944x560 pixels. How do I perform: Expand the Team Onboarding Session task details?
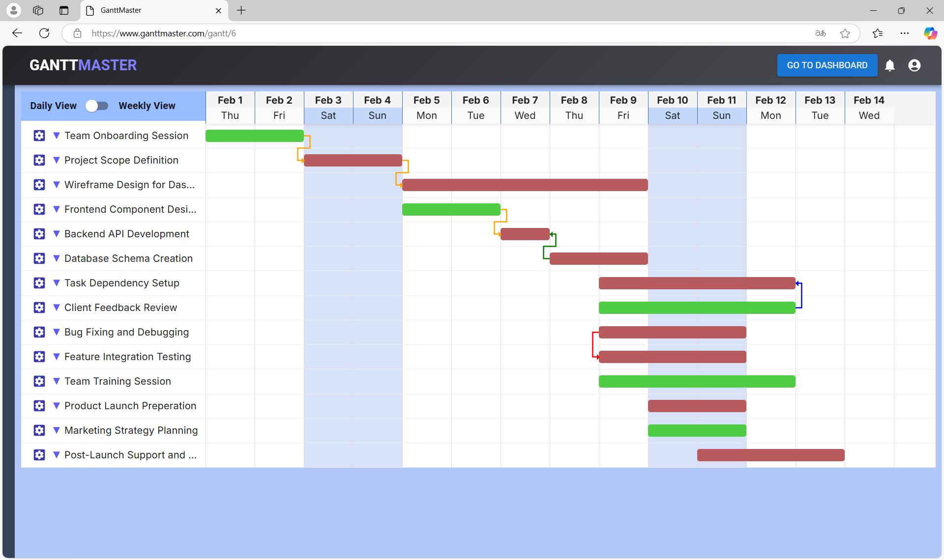pyautogui.click(x=56, y=136)
